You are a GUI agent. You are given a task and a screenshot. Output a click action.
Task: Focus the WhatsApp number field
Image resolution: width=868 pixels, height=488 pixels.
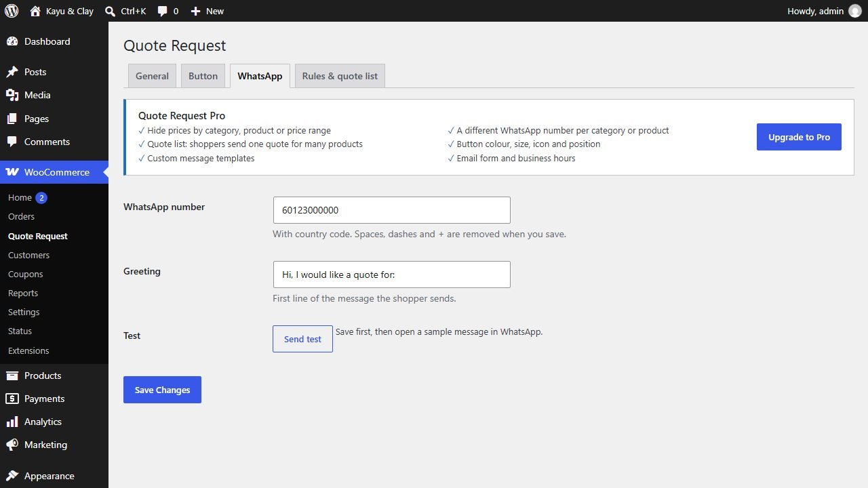point(391,210)
